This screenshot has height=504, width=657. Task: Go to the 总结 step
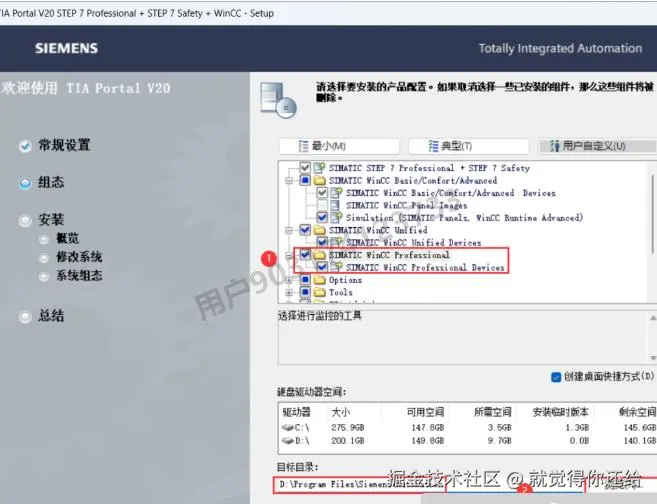click(x=42, y=316)
